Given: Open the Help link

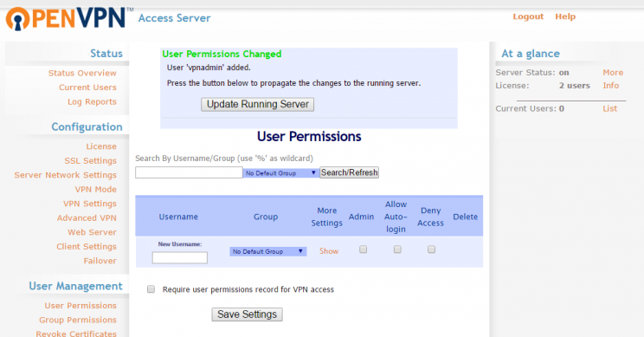Looking at the screenshot, I should click(x=565, y=16).
